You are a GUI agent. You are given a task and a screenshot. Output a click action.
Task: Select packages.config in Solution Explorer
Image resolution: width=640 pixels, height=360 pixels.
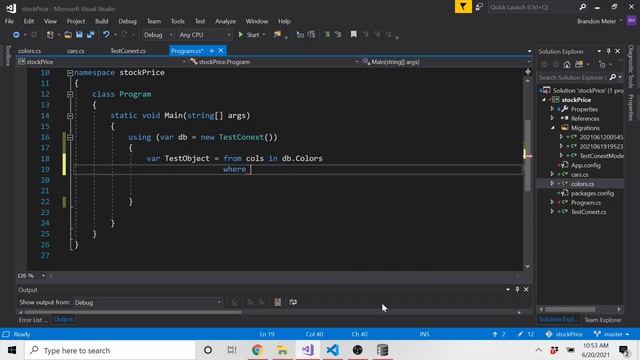pos(592,193)
